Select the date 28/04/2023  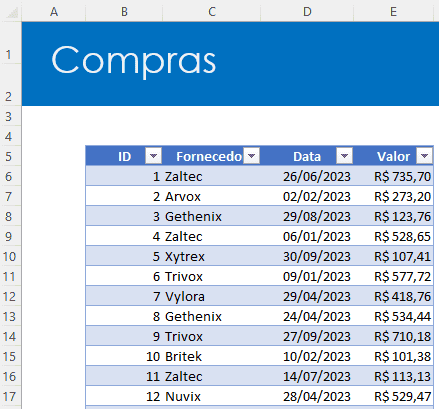point(307,396)
